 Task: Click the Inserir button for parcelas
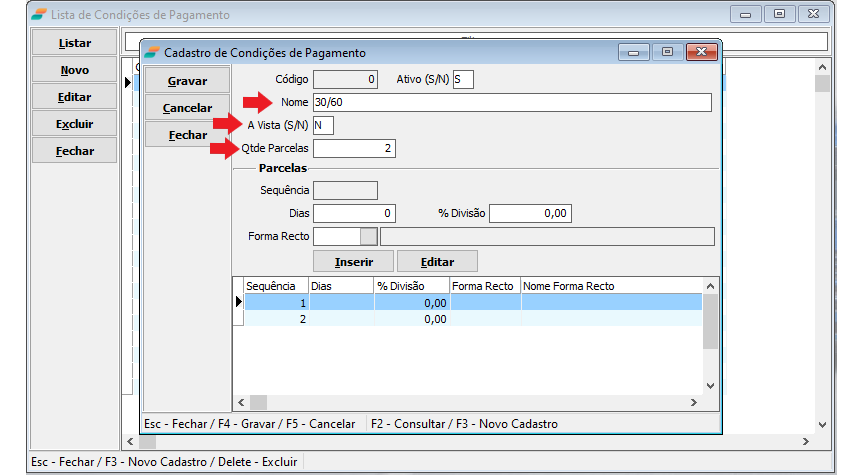pos(354,261)
